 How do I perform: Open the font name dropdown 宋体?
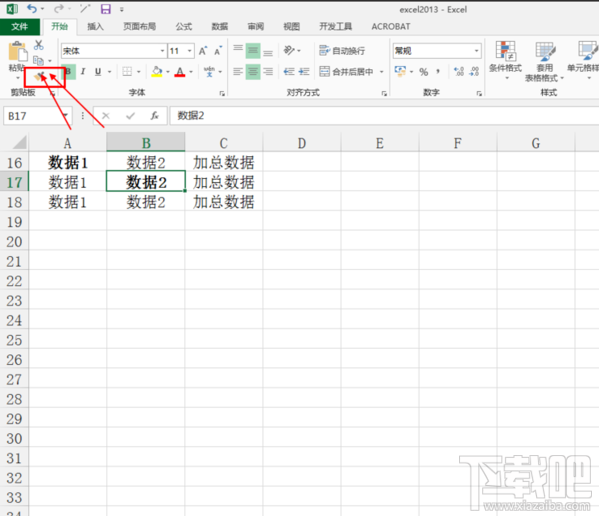click(113, 51)
